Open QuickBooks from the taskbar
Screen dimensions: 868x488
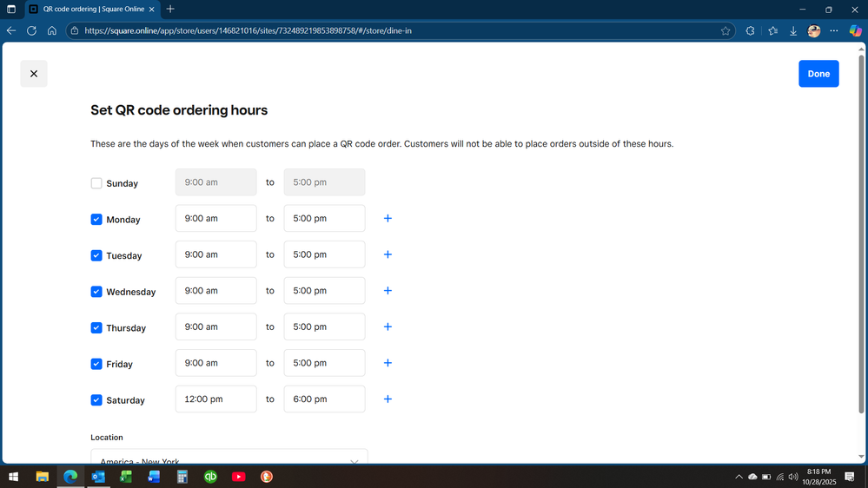point(210,477)
